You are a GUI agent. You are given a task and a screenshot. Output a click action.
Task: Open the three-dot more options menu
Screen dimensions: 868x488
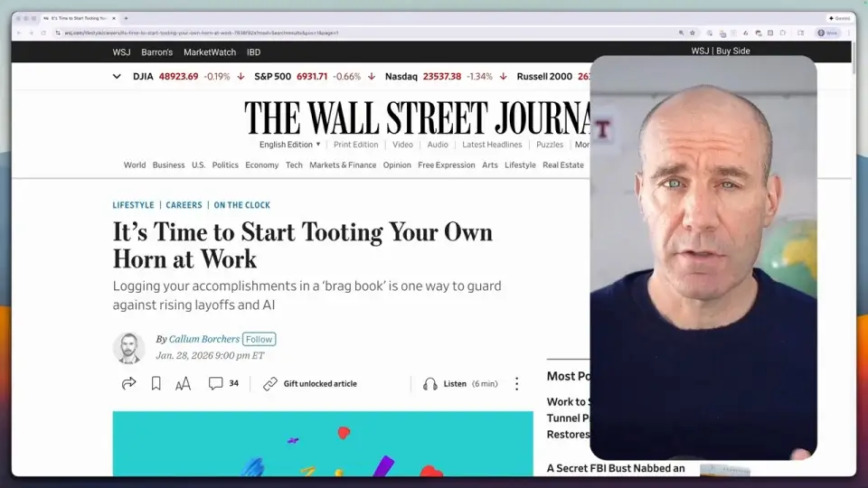pos(517,384)
